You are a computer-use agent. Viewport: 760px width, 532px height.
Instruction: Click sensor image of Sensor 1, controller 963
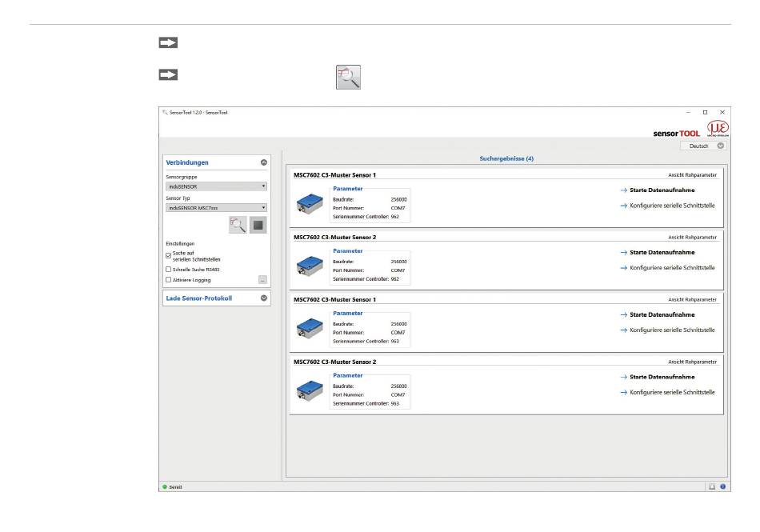(x=310, y=329)
